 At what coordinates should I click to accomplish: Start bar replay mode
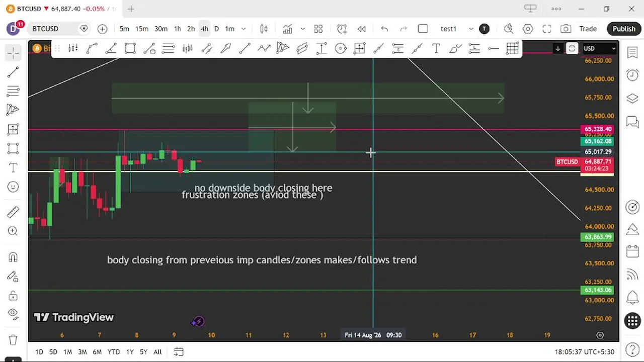point(362,29)
